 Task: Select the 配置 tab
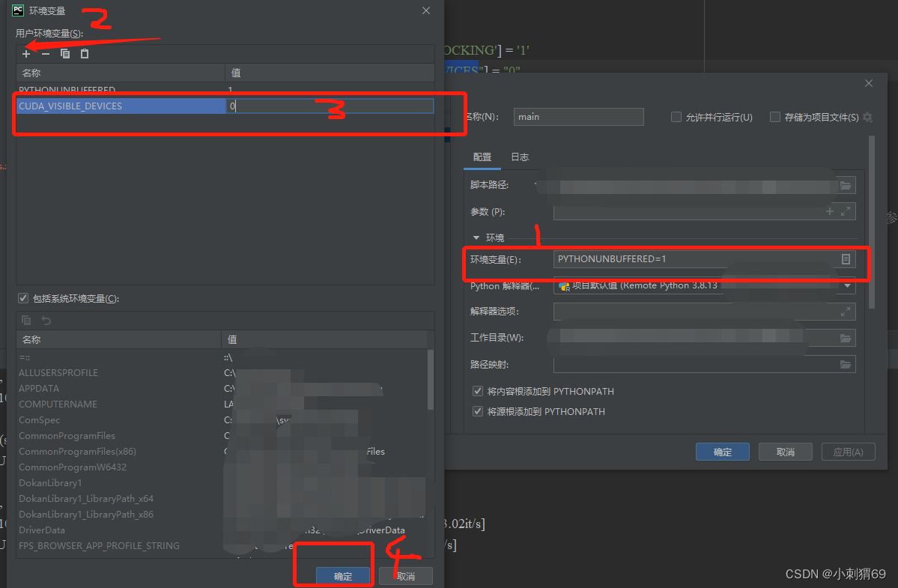coord(482,157)
